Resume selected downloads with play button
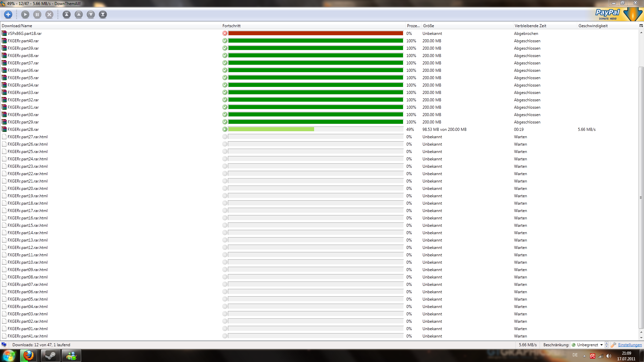Viewport: 644px width, 362px height. (x=25, y=14)
